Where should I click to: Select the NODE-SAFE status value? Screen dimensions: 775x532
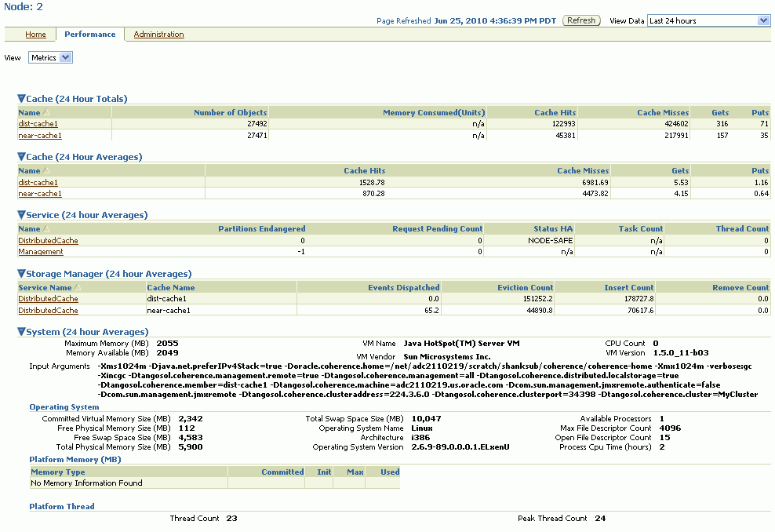550,240
